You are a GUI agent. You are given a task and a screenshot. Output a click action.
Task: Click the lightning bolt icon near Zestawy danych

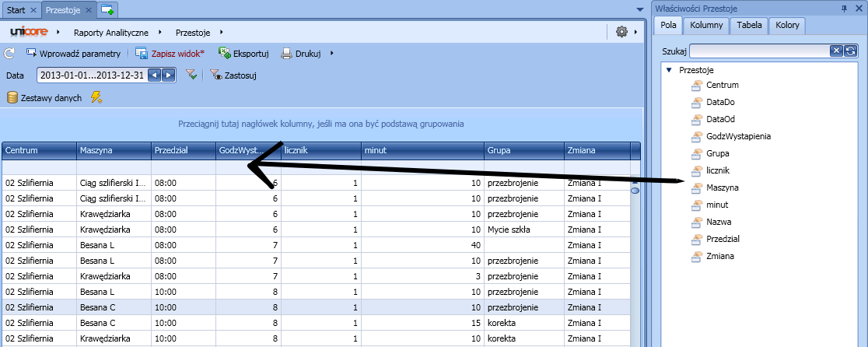(96, 97)
